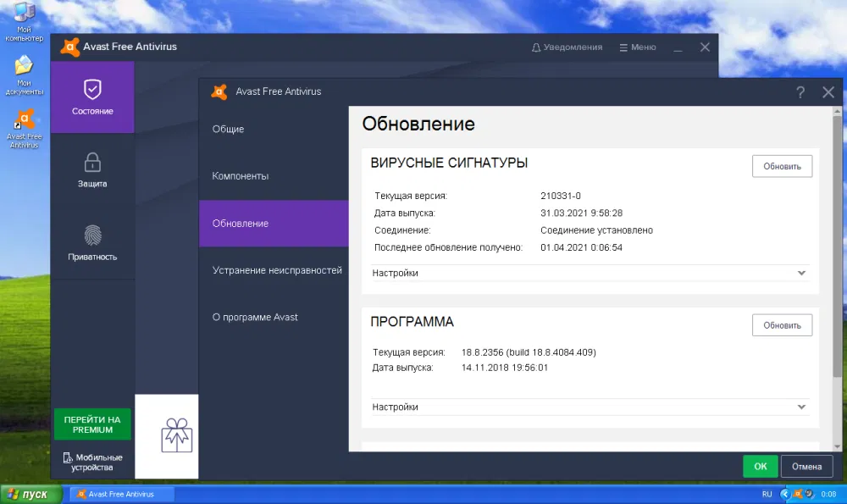The image size is (847, 504).
Task: Click the tray expand arrow icon
Action: (785, 494)
